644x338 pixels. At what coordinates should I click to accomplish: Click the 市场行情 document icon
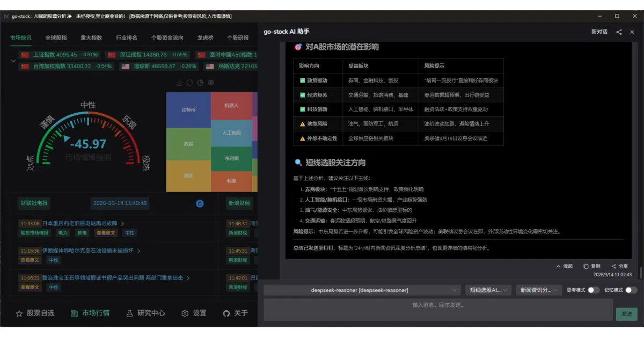75,313
